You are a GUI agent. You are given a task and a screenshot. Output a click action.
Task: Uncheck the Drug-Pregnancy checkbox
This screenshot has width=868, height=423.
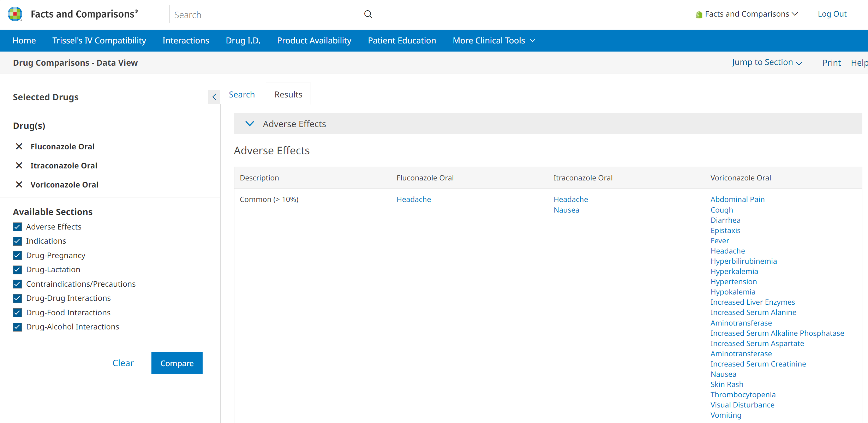(x=17, y=255)
